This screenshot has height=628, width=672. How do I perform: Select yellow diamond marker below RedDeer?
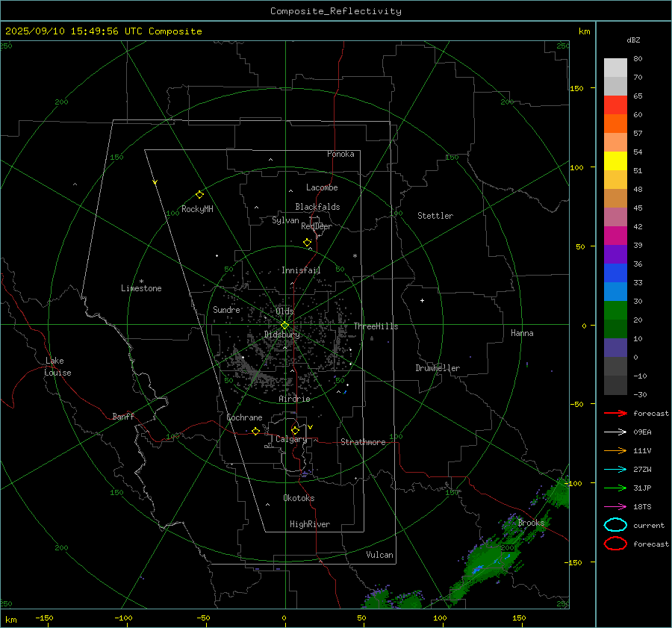tap(307, 242)
